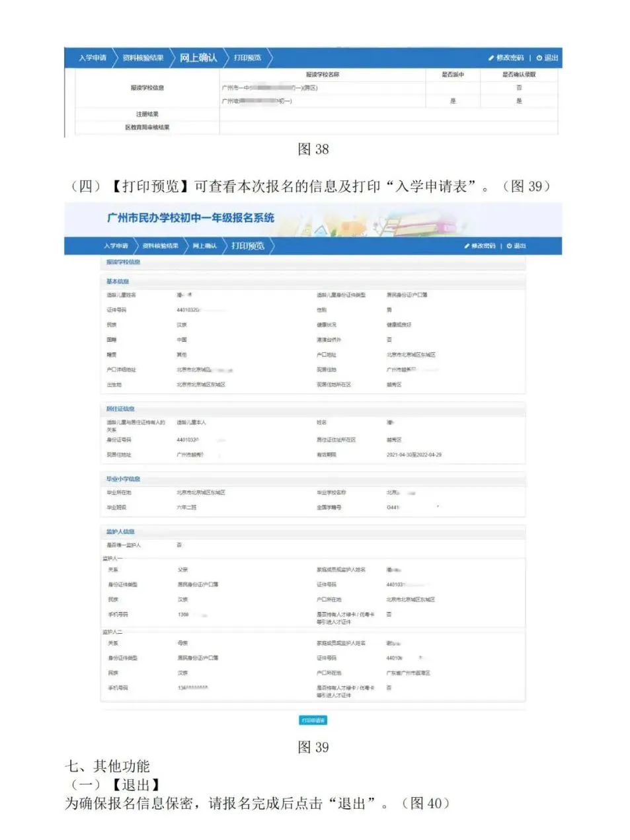Select the 六年二班 graduating class value
The image size is (630, 840).
186,508
